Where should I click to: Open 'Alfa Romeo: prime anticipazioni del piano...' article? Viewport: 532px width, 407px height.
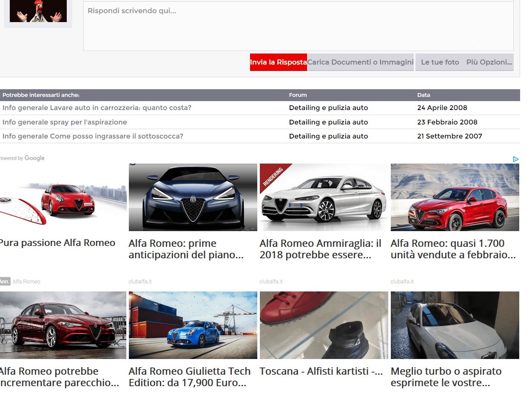186,249
